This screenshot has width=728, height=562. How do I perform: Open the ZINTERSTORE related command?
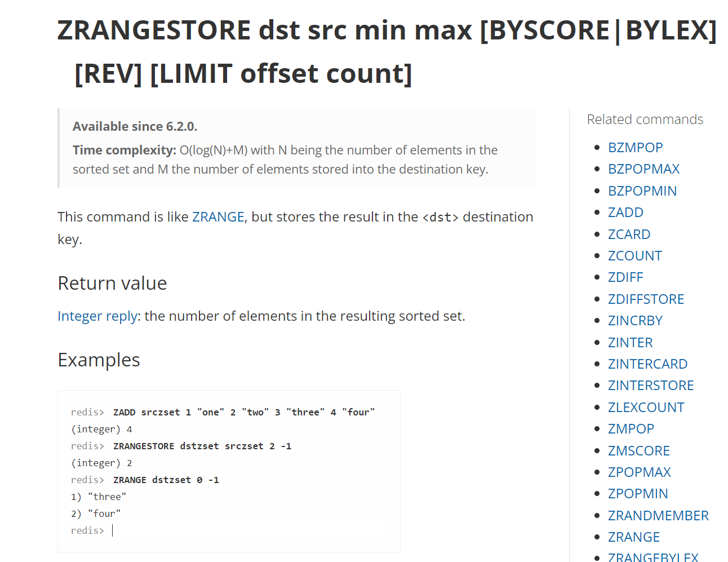(651, 385)
